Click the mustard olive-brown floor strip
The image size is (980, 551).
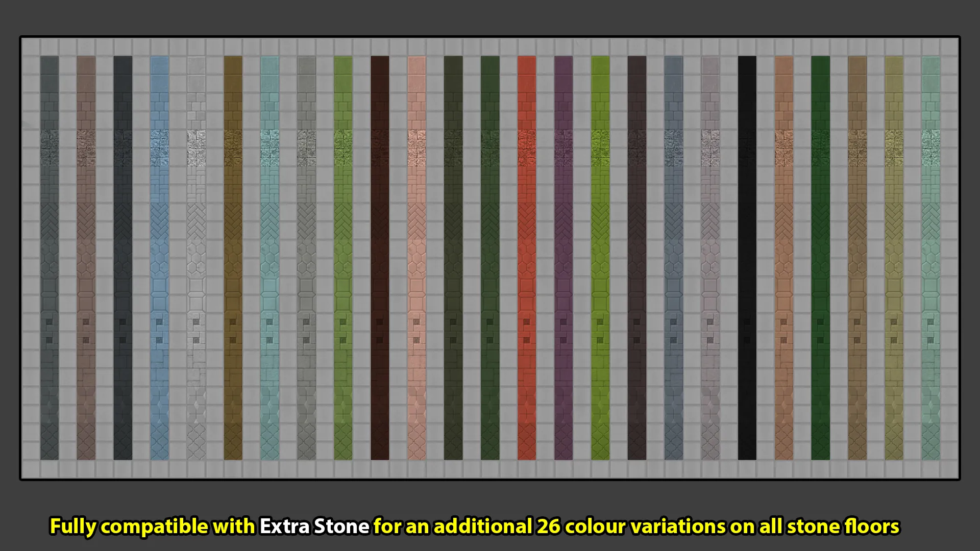pos(233,258)
